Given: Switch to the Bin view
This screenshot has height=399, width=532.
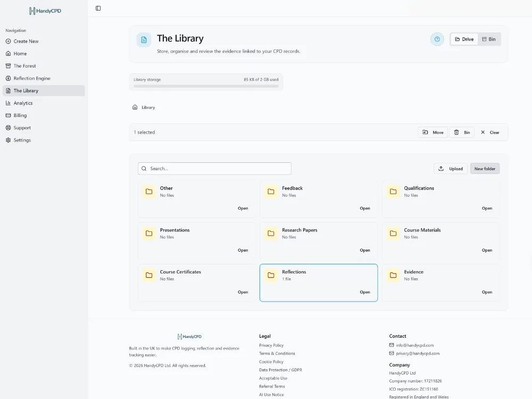Looking at the screenshot, I should tap(489, 39).
